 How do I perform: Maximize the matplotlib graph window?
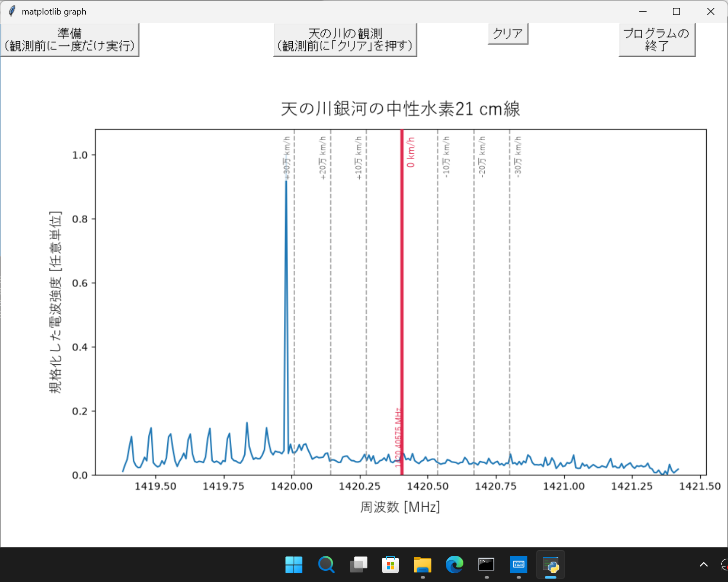coord(677,11)
